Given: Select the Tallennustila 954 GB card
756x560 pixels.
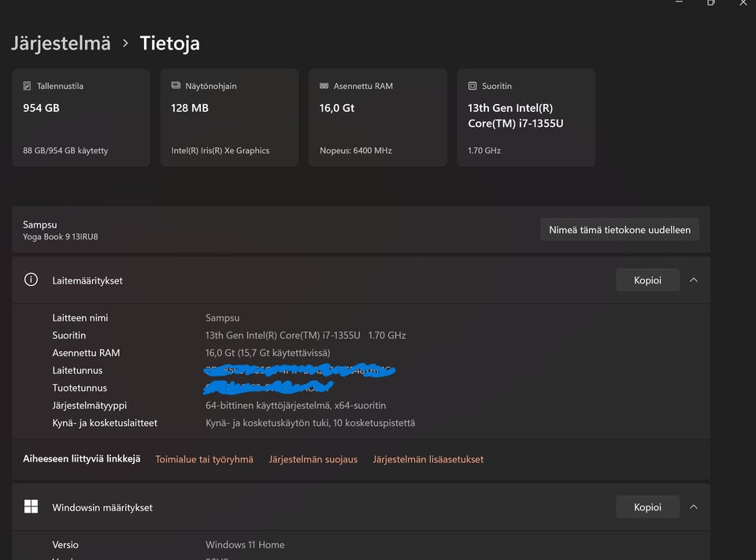Looking at the screenshot, I should (x=81, y=118).
